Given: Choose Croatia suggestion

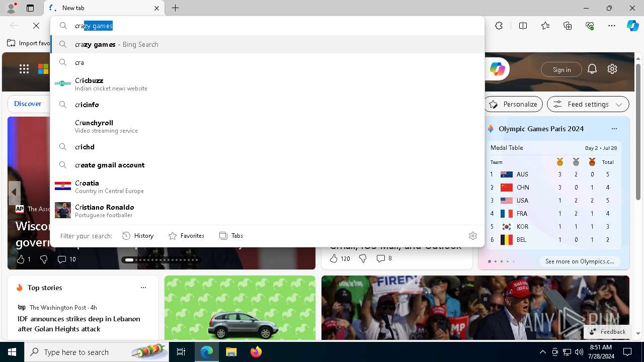Looking at the screenshot, I should [268, 186].
